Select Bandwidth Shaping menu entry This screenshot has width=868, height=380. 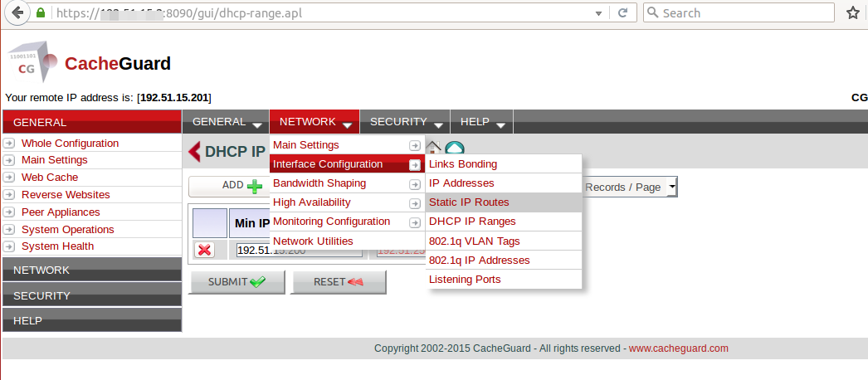pos(347,183)
